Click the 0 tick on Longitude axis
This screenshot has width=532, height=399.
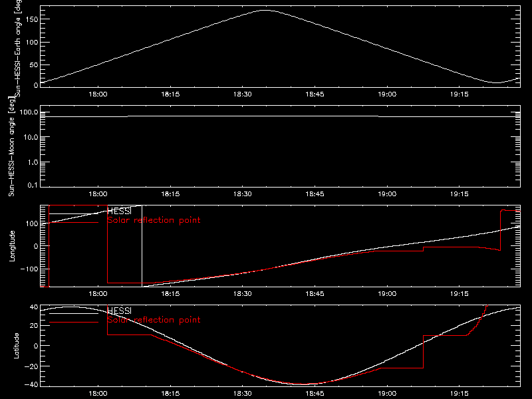coord(36,246)
